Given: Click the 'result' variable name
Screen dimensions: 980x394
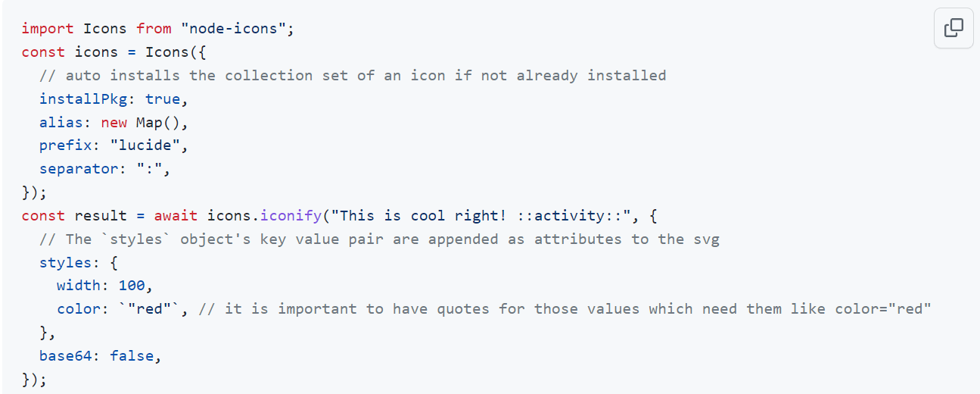Looking at the screenshot, I should pyautogui.click(x=101, y=216).
